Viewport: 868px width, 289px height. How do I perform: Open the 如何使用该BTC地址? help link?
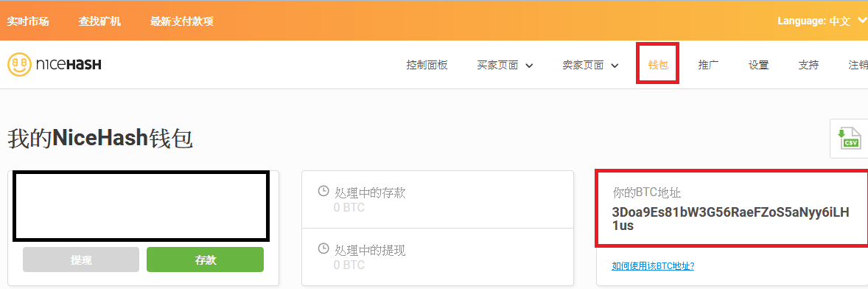[x=654, y=266]
